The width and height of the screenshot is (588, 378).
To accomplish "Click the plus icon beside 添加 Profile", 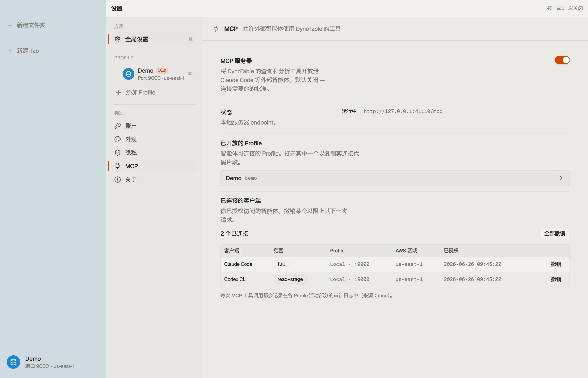I will coord(118,92).
